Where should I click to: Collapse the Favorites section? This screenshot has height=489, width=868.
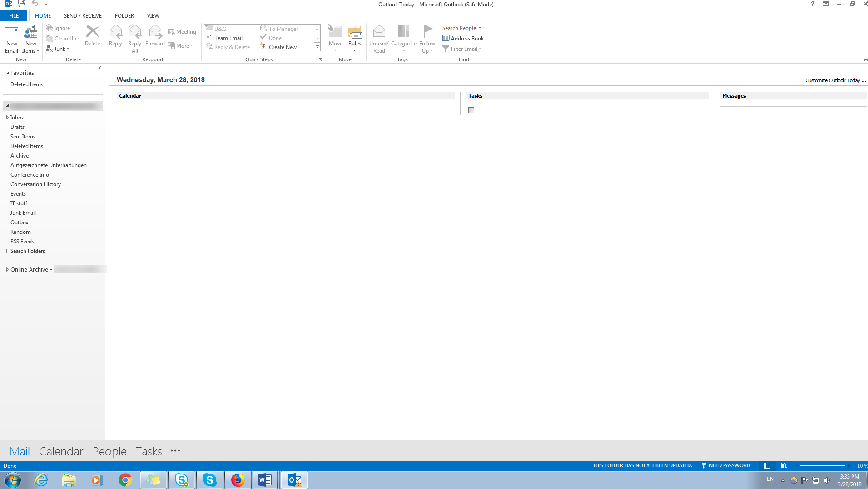(7, 73)
